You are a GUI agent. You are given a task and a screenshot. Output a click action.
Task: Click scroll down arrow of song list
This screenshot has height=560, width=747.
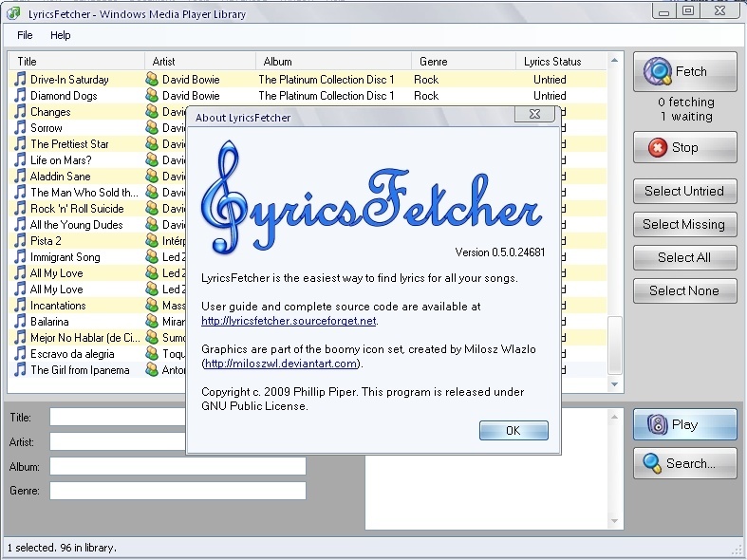614,384
